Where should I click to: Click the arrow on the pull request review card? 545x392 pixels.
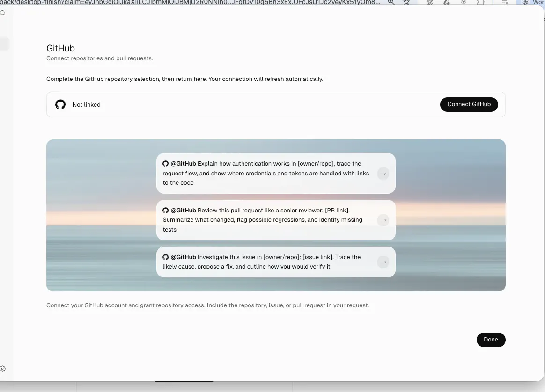(x=383, y=220)
